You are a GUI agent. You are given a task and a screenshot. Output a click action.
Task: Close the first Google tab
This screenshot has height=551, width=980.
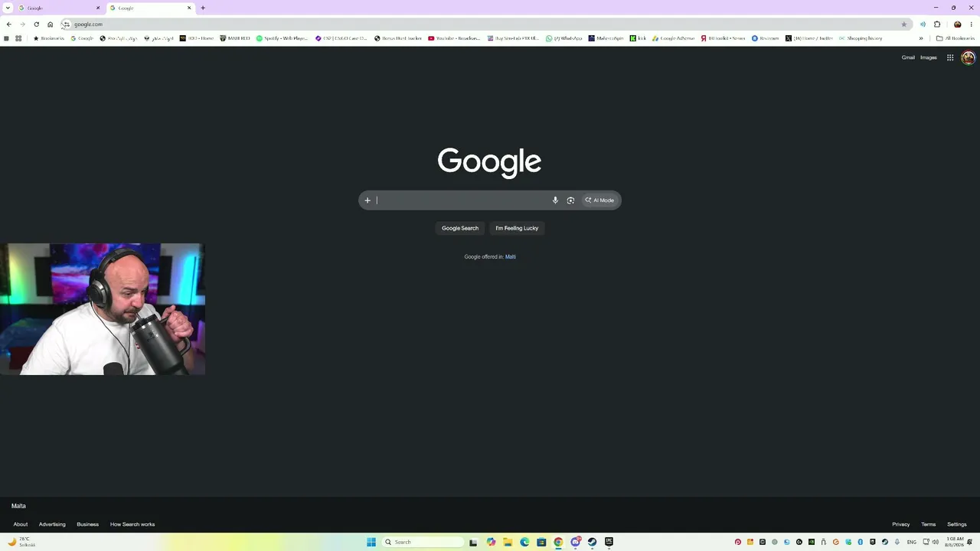(98, 8)
